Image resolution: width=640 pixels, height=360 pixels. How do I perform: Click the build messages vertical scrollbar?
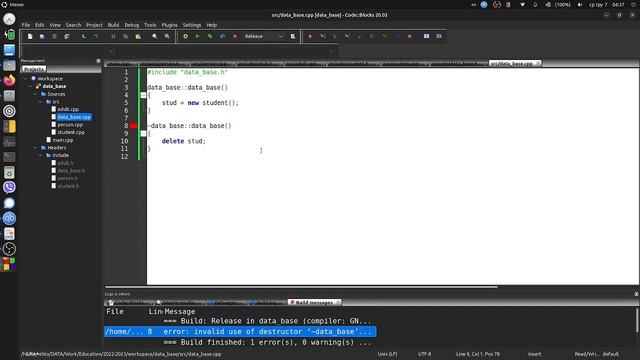pos(637,320)
